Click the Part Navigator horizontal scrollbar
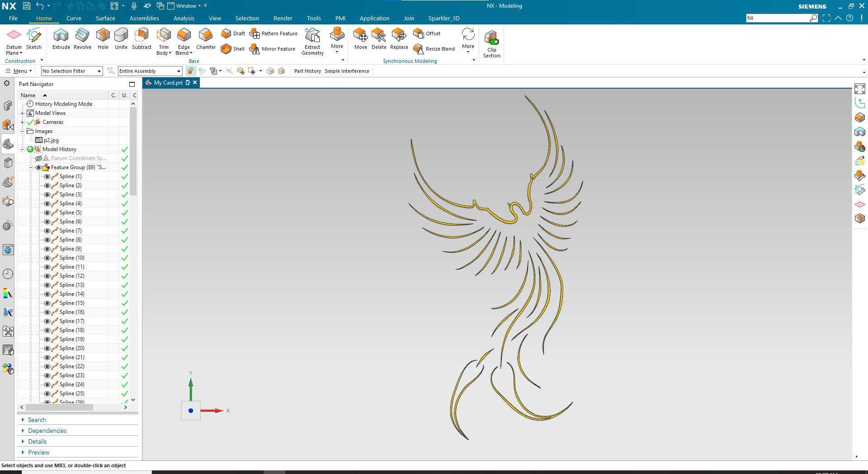868x474 pixels. pos(59,407)
